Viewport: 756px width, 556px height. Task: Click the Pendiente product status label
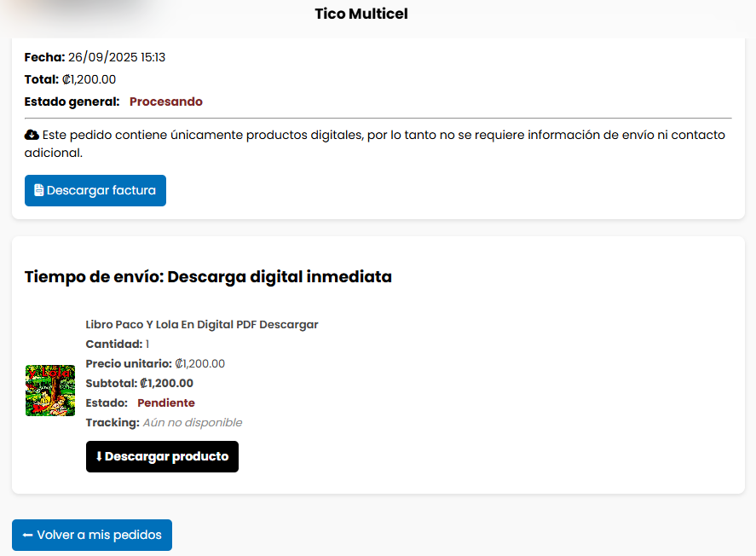pos(166,403)
